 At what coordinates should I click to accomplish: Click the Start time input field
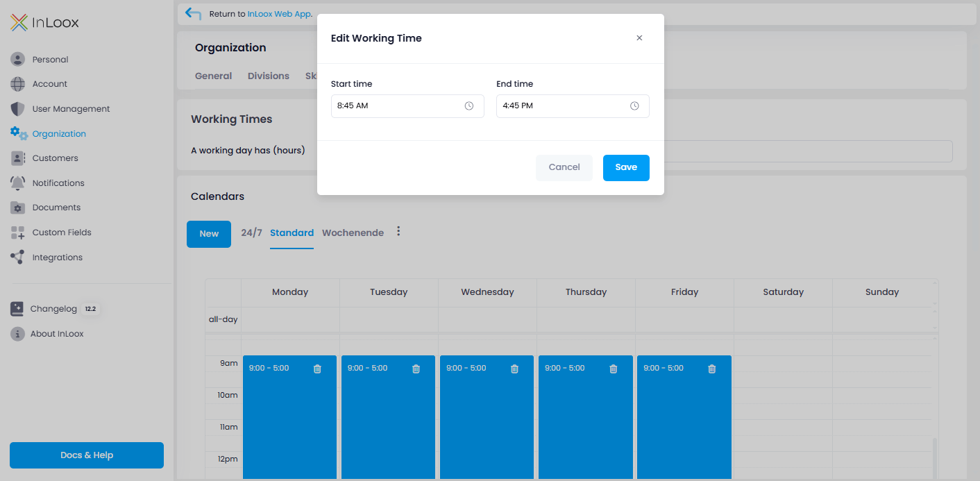point(396,106)
